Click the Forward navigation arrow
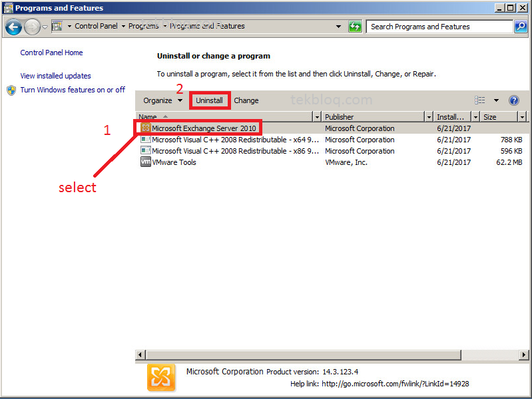 (x=33, y=27)
